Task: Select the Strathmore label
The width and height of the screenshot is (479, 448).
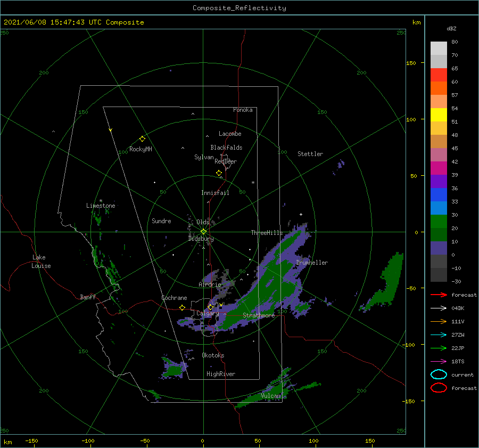Action: coord(259,315)
